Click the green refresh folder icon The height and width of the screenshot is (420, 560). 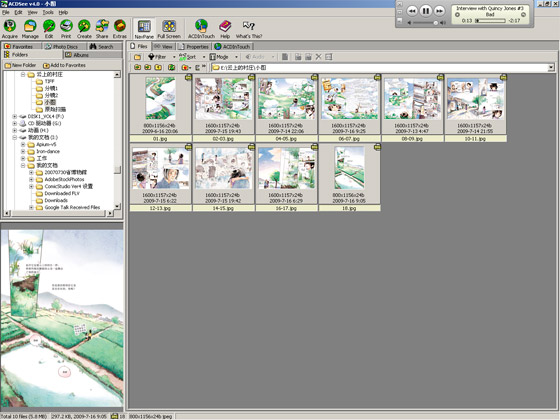point(171,67)
